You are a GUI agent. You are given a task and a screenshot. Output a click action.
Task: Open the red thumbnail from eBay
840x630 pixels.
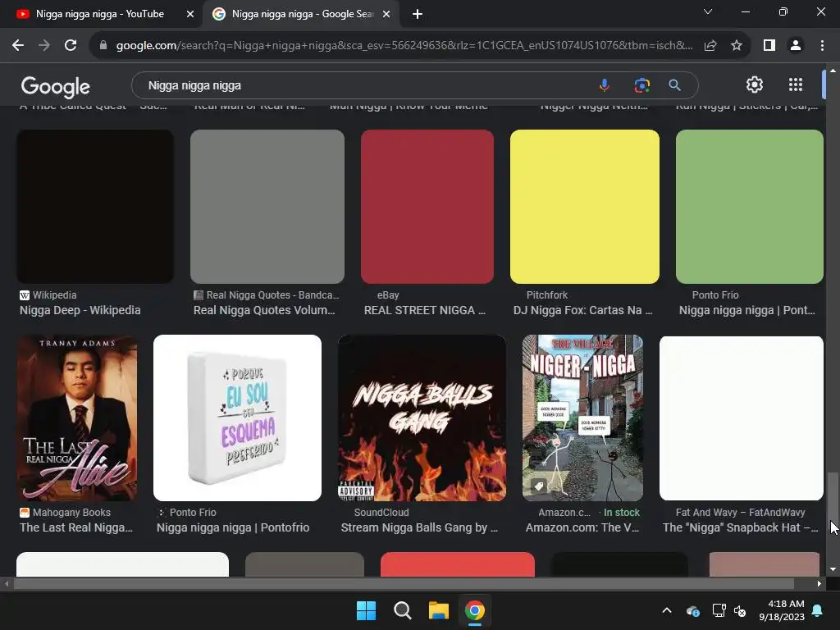coord(427,206)
